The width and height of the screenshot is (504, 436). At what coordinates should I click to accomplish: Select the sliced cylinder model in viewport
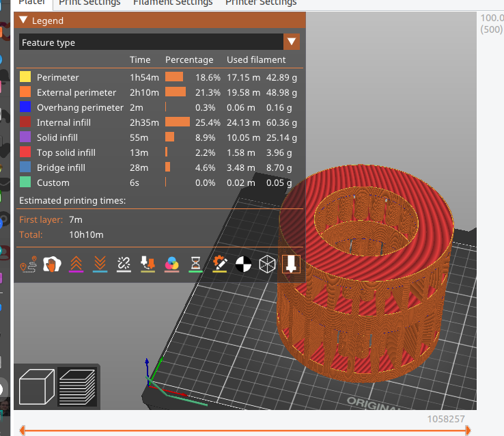(365, 273)
